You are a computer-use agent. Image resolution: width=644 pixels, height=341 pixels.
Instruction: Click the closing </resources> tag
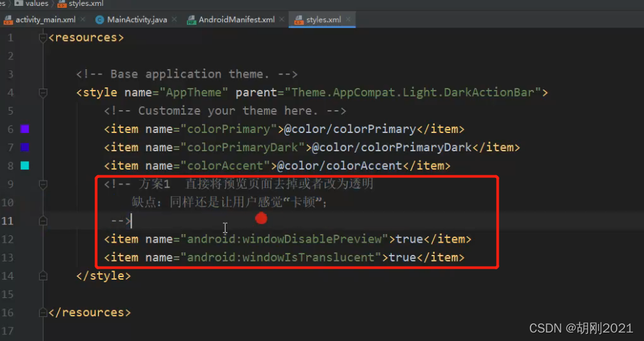[89, 313]
